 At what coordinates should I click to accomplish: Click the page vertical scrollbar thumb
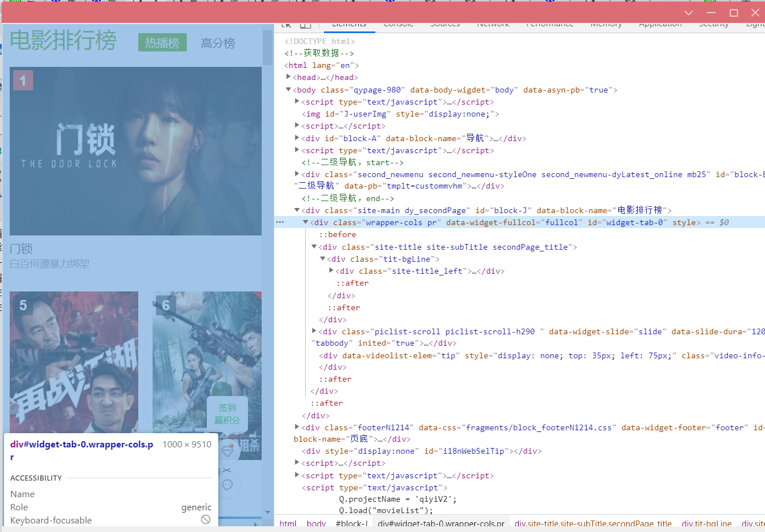pyautogui.click(x=267, y=48)
